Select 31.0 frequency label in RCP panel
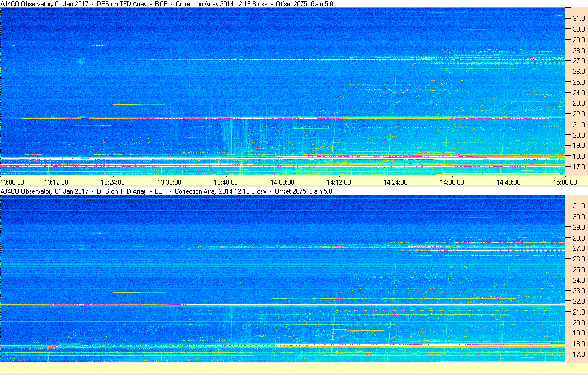 (577, 19)
